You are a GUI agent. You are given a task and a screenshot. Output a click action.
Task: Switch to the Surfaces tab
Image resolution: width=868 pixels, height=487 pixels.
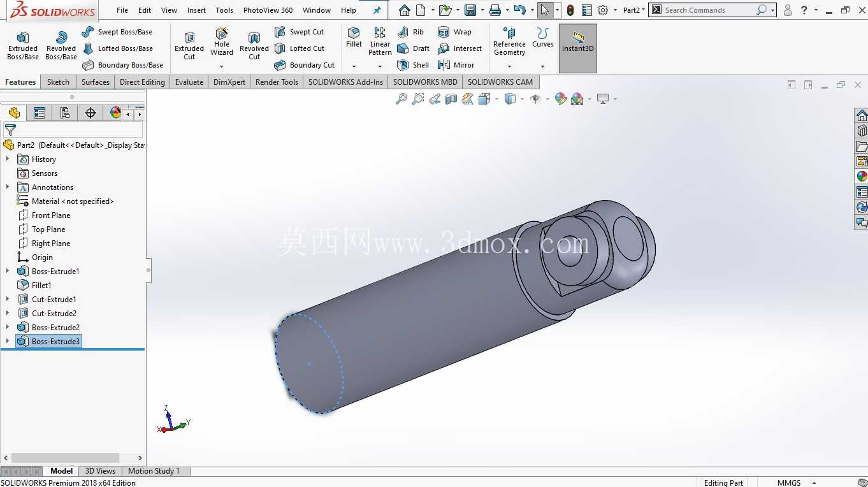tap(96, 82)
